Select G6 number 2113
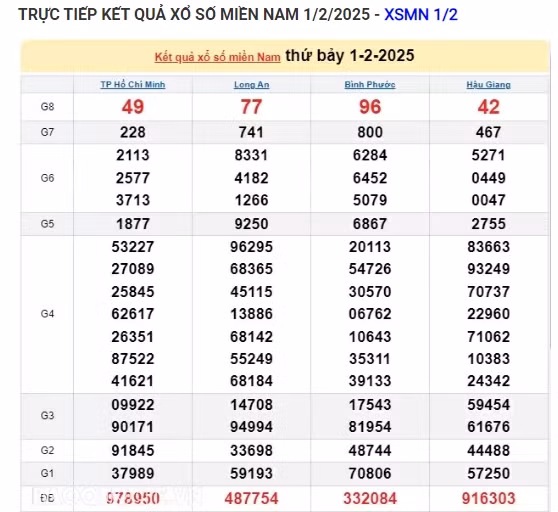Screen dimensions: 558x512 click(x=133, y=155)
